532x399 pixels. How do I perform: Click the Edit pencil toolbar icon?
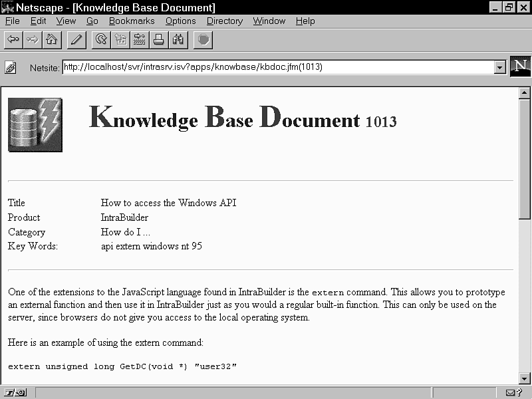76,40
